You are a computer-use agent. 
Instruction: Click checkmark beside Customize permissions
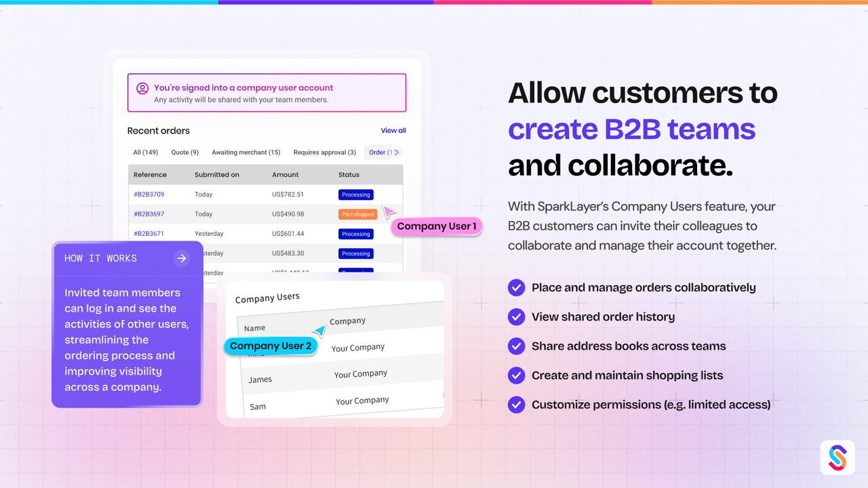516,405
